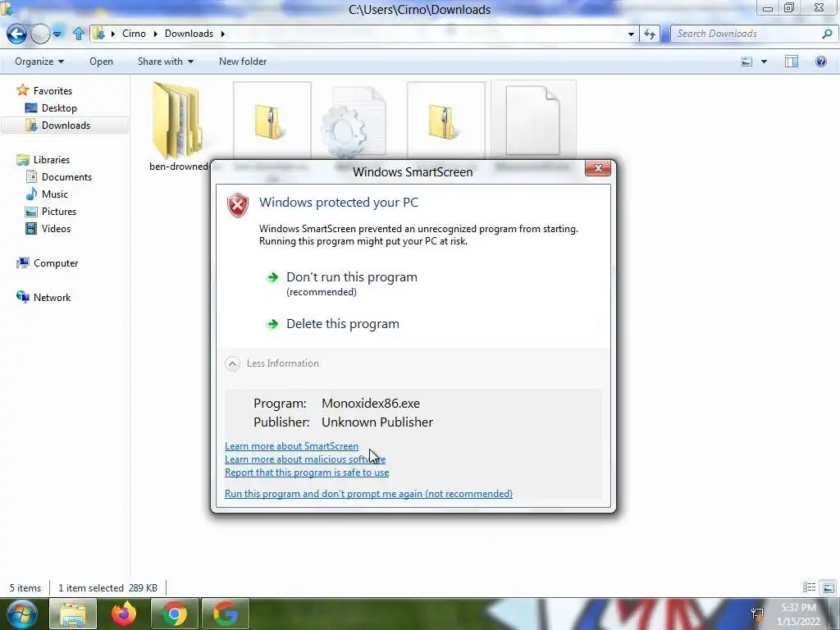840x630 pixels.
Task: Select the first zip archive file
Action: 272,121
